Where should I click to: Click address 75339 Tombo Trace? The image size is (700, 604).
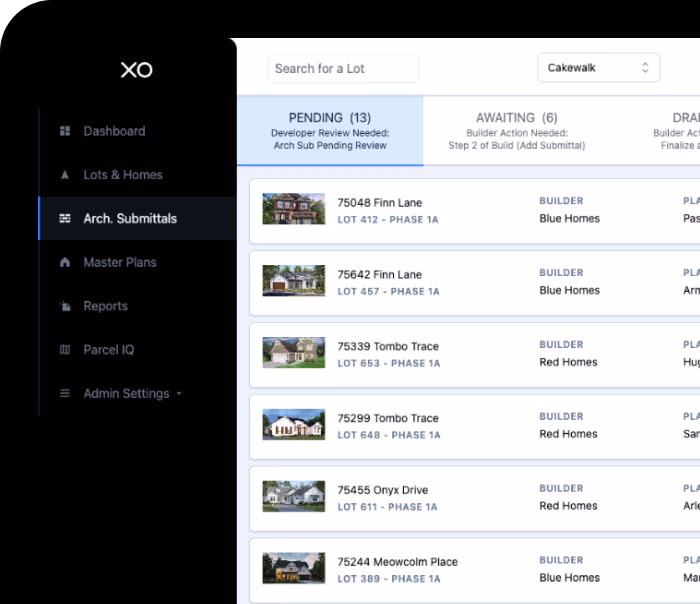click(388, 346)
